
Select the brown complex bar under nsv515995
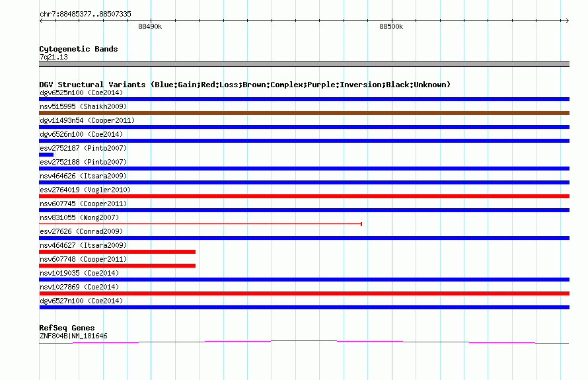pyautogui.click(x=304, y=113)
